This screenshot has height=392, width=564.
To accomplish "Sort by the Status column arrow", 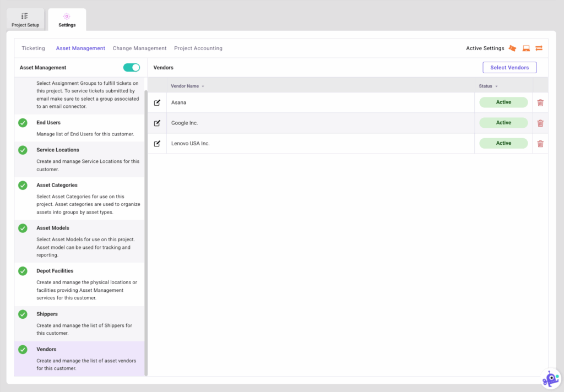I will [497, 86].
